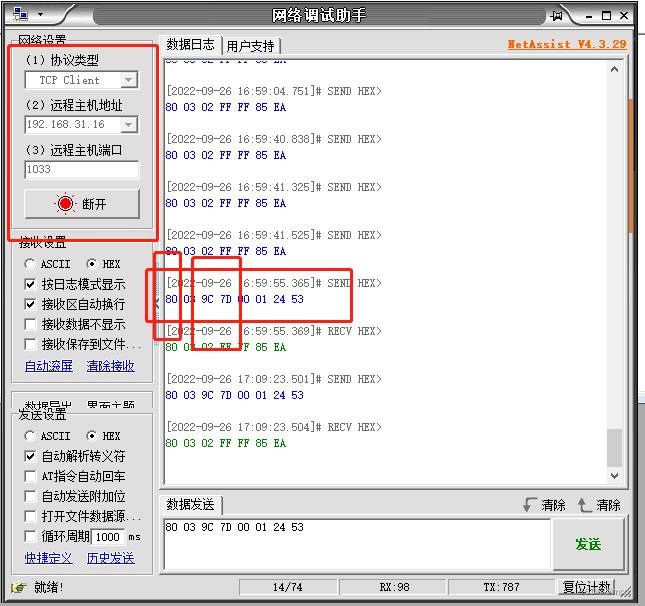Switch to the 数据日志 tab
This screenshot has height=606, width=645.
pyautogui.click(x=190, y=44)
